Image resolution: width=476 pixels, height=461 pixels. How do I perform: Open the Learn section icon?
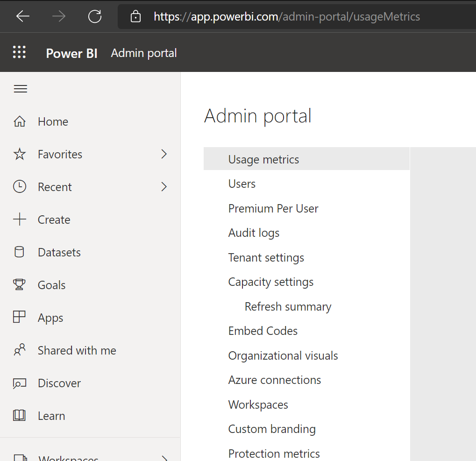coord(20,415)
